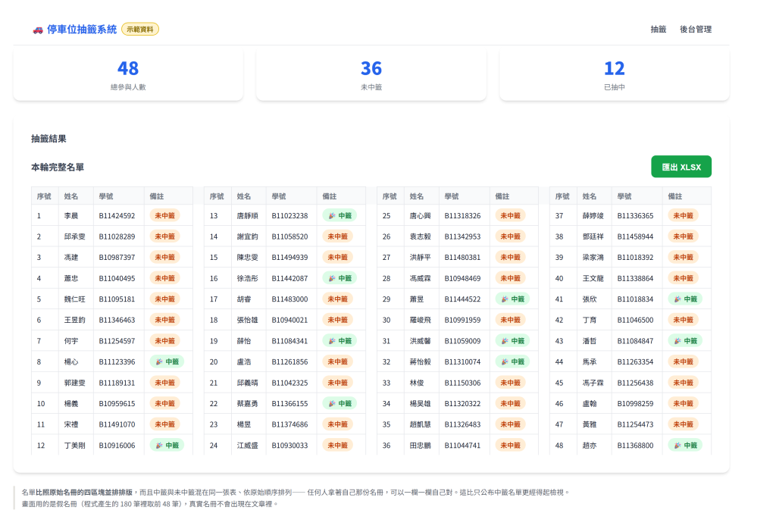
Task: Select student ID B11095181
Action: coord(117,299)
